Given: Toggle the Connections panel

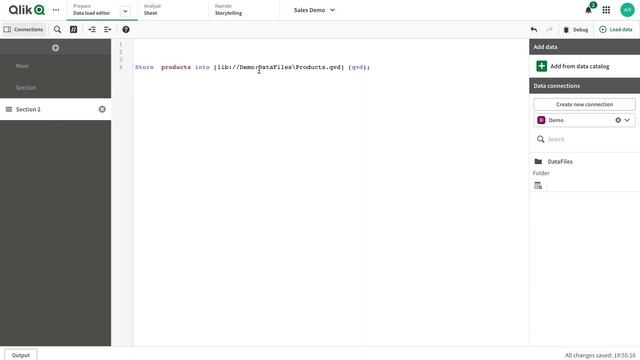Looking at the screenshot, I should click(x=24, y=29).
